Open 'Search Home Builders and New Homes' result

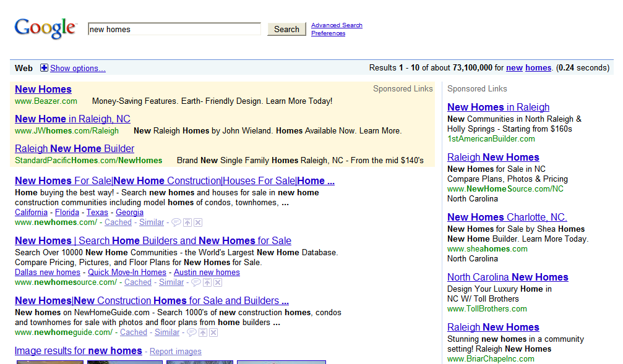coord(153,241)
